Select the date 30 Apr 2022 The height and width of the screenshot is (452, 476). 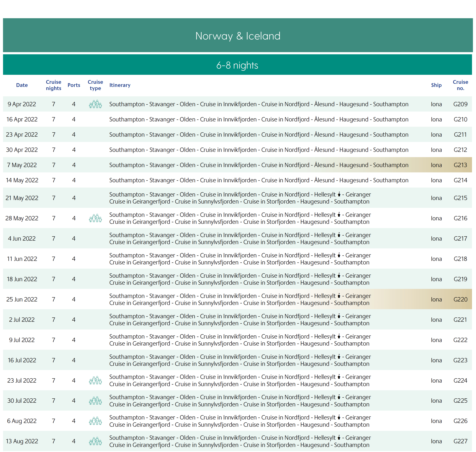coord(22,150)
